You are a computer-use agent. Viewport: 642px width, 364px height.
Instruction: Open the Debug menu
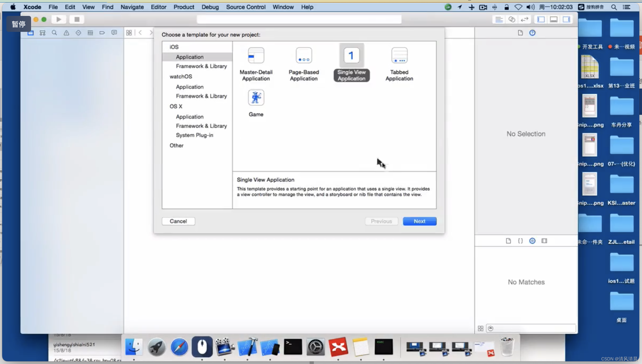(x=210, y=7)
